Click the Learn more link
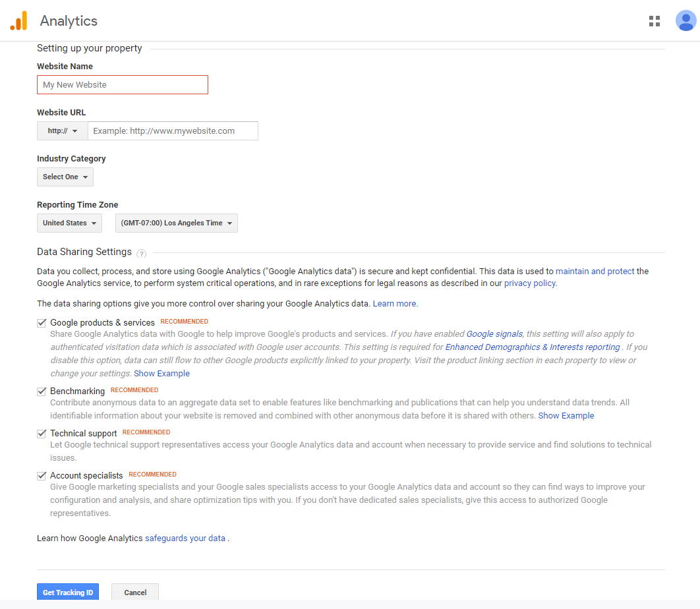Viewport: 700px width, 609px height. pos(395,304)
